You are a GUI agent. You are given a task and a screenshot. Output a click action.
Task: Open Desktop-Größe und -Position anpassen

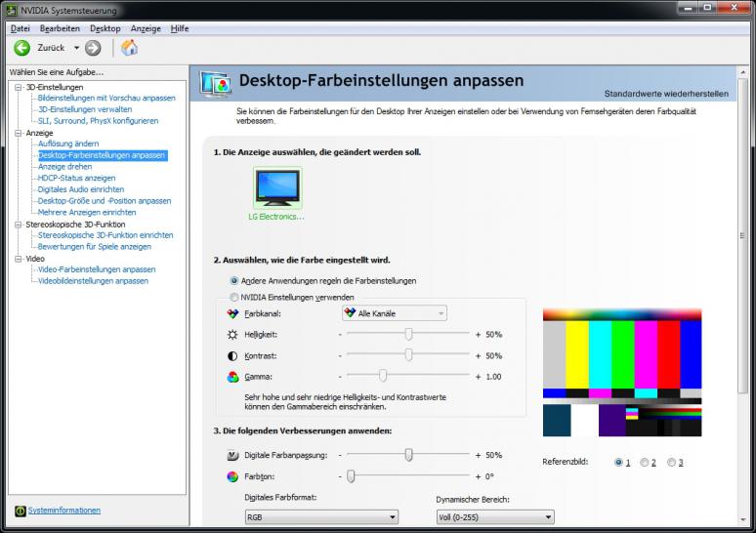coord(105,201)
